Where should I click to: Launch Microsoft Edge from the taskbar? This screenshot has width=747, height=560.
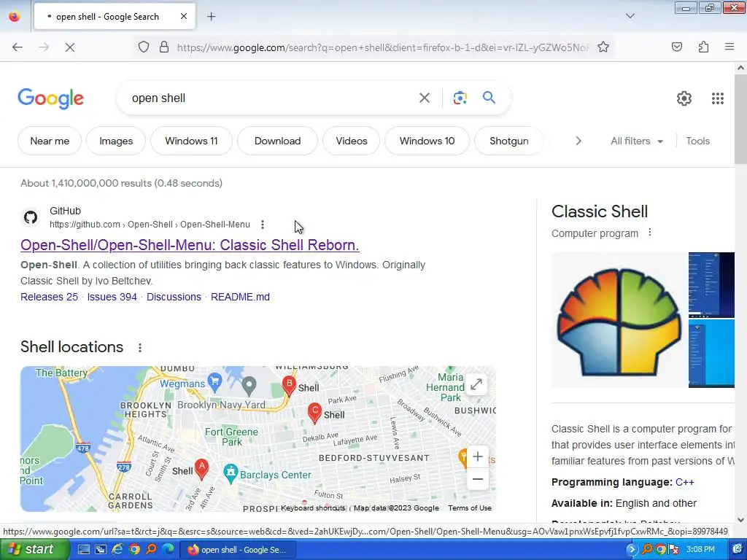tap(169, 550)
